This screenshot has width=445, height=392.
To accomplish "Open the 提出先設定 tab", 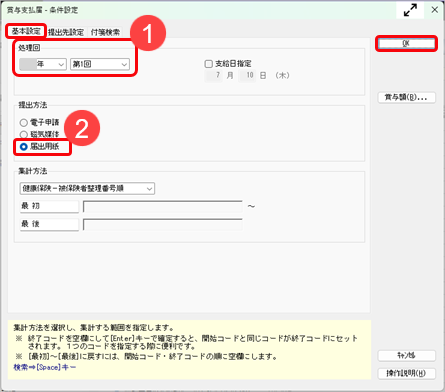I will 66,32.
